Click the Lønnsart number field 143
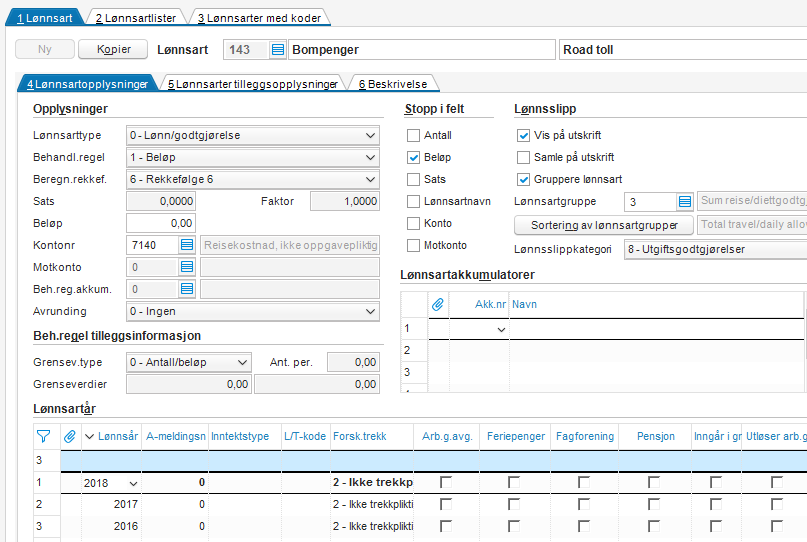 tap(247, 50)
